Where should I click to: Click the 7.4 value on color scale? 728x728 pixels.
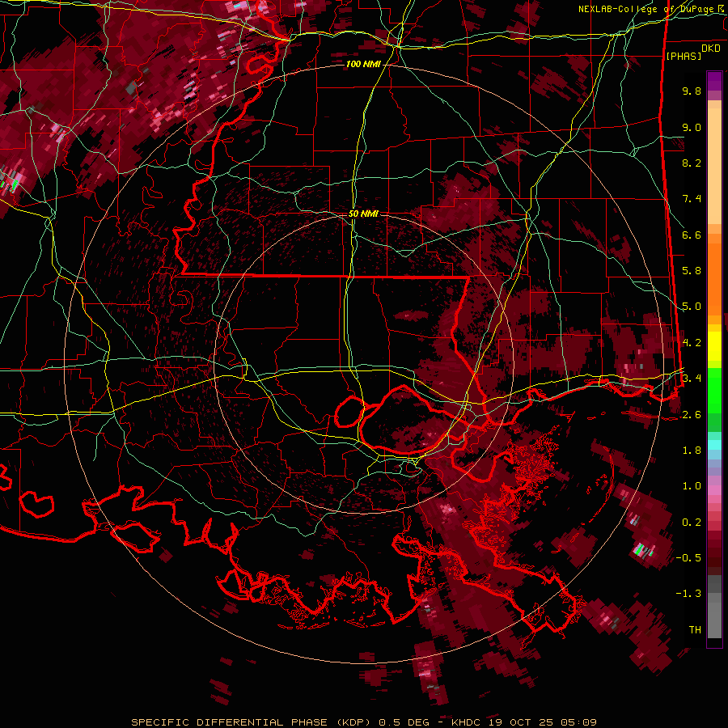[x=692, y=199]
